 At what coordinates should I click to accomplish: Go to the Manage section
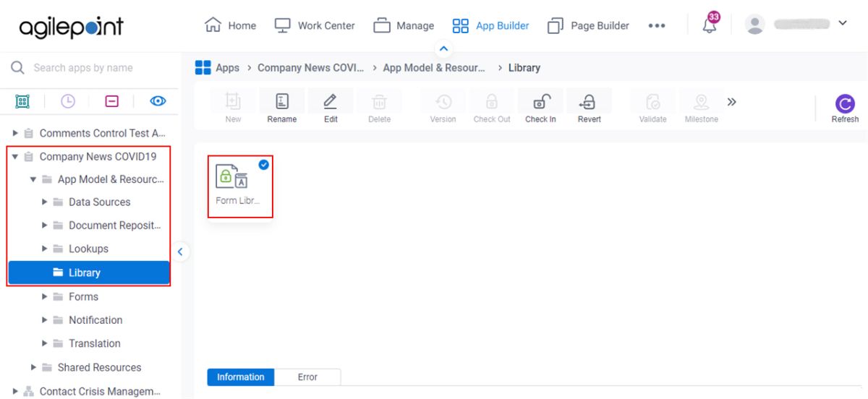tap(404, 25)
